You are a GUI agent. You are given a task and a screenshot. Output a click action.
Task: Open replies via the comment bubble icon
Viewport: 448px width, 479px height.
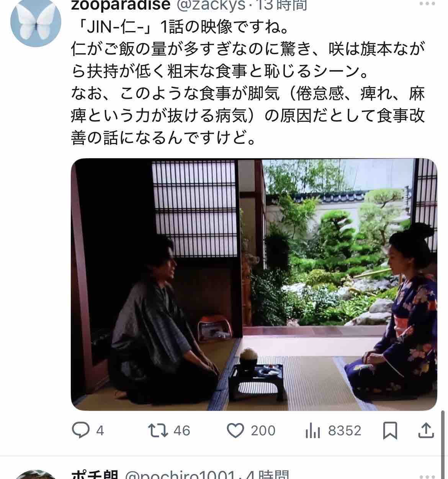[81, 430]
